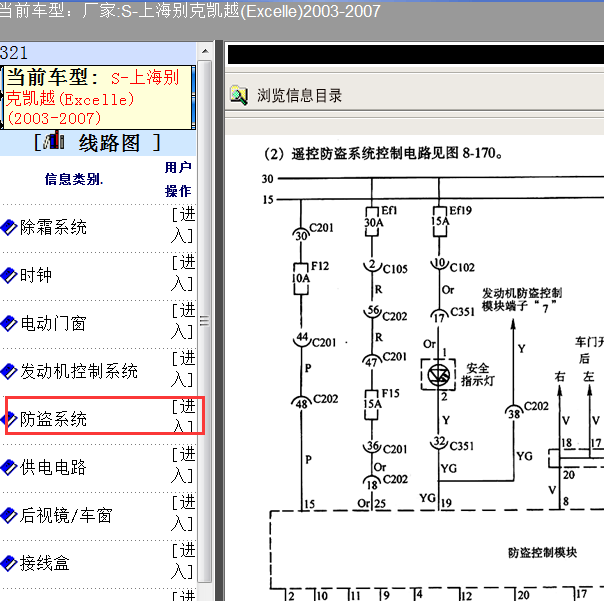Click [进入] for 电动门窗

(183, 321)
